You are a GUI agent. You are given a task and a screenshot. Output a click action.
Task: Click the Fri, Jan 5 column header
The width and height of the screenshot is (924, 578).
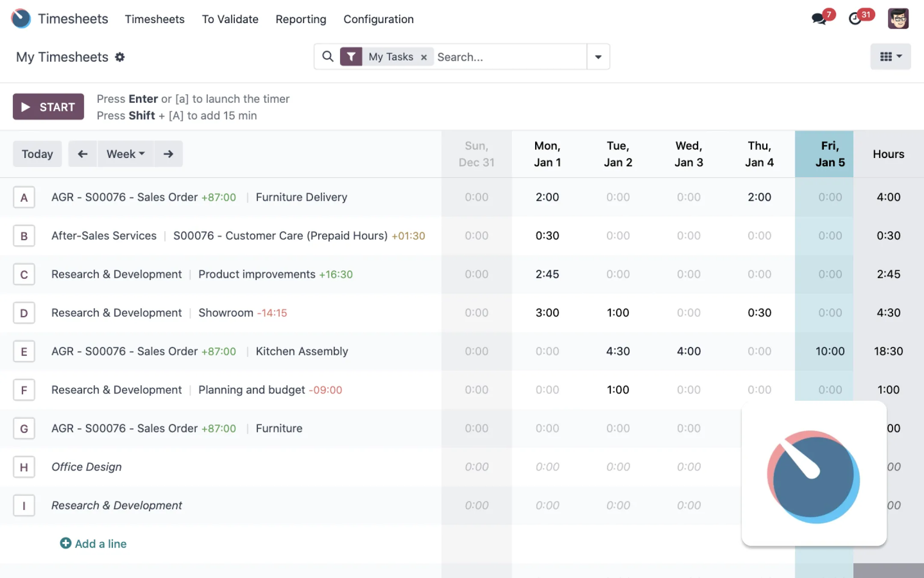point(824,154)
